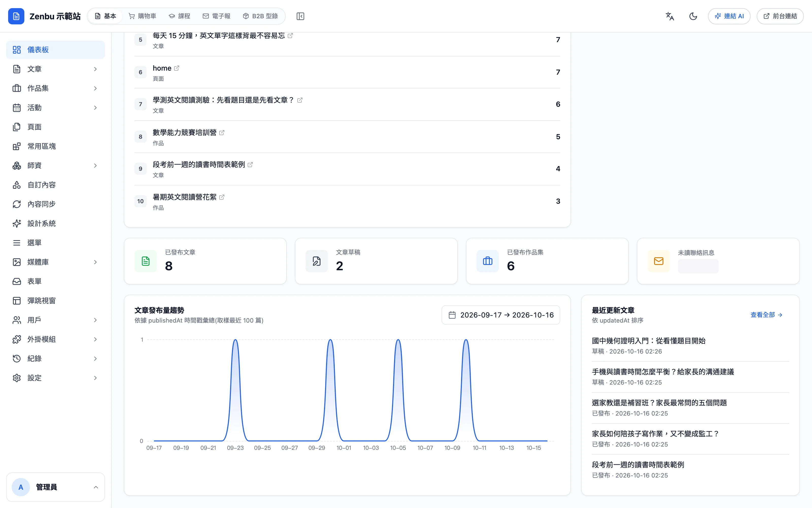Click the 連結 AI button

pyautogui.click(x=729, y=16)
